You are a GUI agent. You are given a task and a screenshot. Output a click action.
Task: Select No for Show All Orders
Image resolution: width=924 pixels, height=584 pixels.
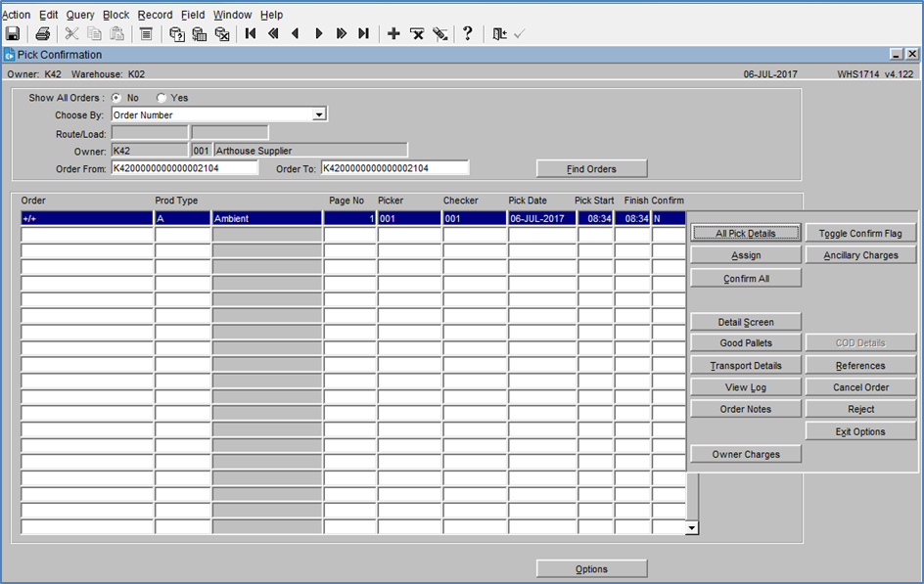[116, 98]
